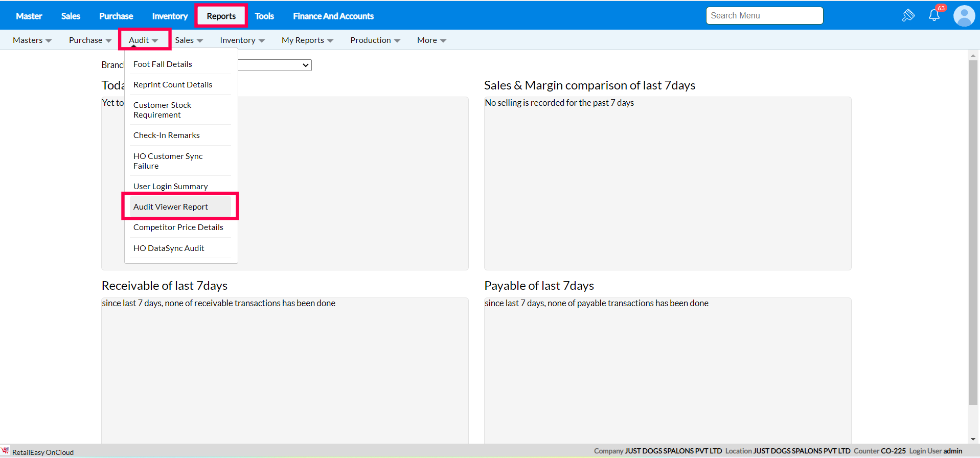Screen dimensions: 980x458
Task: Open HO DataSync Audit report
Action: tap(169, 248)
